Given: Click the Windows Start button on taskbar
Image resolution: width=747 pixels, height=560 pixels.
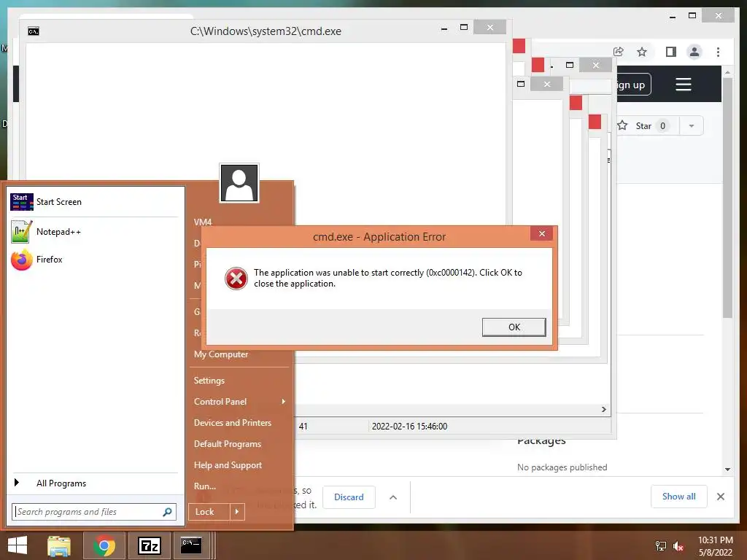Looking at the screenshot, I should (18, 545).
